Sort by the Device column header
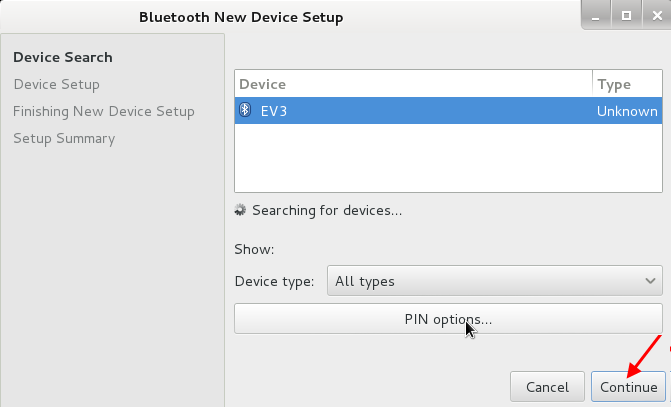671x407 pixels. coord(413,84)
